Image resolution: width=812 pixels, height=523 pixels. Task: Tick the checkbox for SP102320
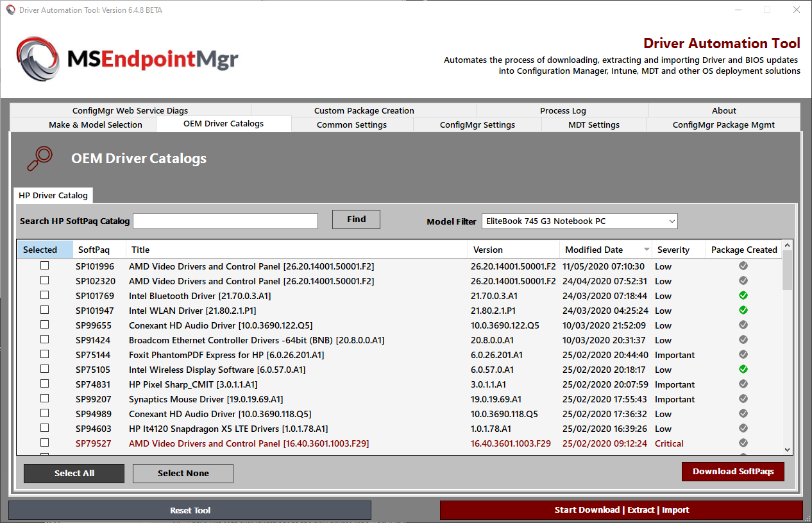[x=45, y=280]
